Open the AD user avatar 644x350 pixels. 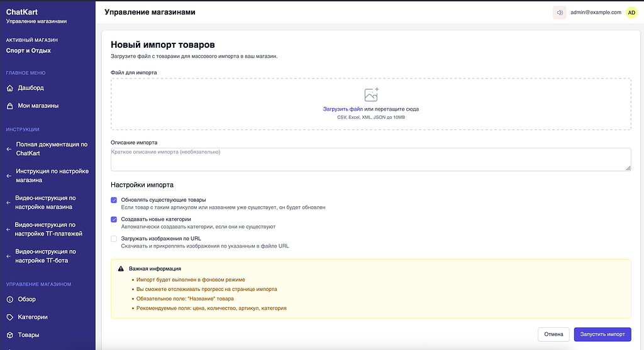pos(631,13)
